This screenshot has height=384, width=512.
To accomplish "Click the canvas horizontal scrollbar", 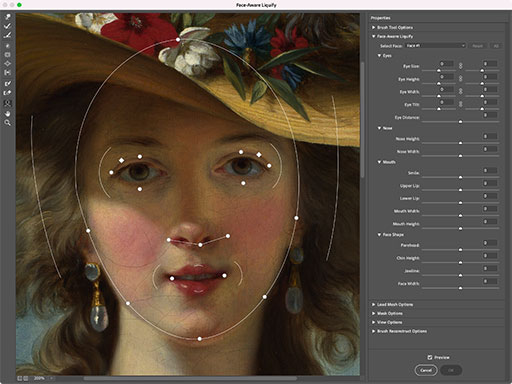I will 190,378.
